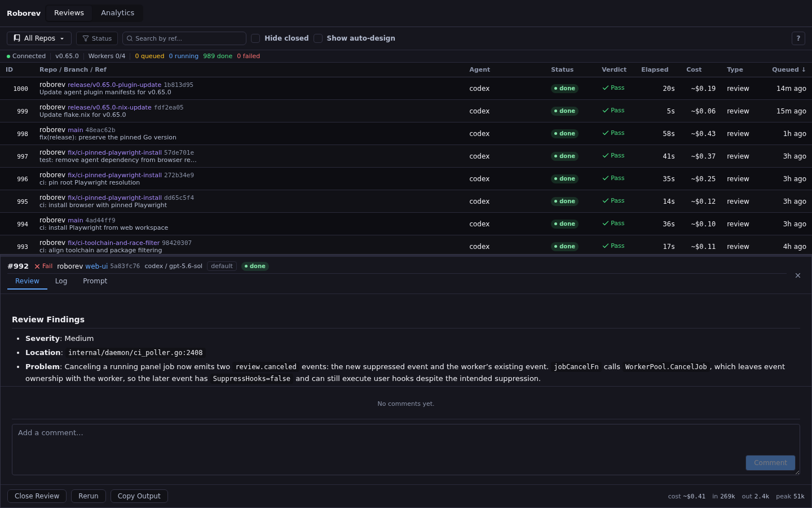Open the help question mark button

click(x=798, y=38)
